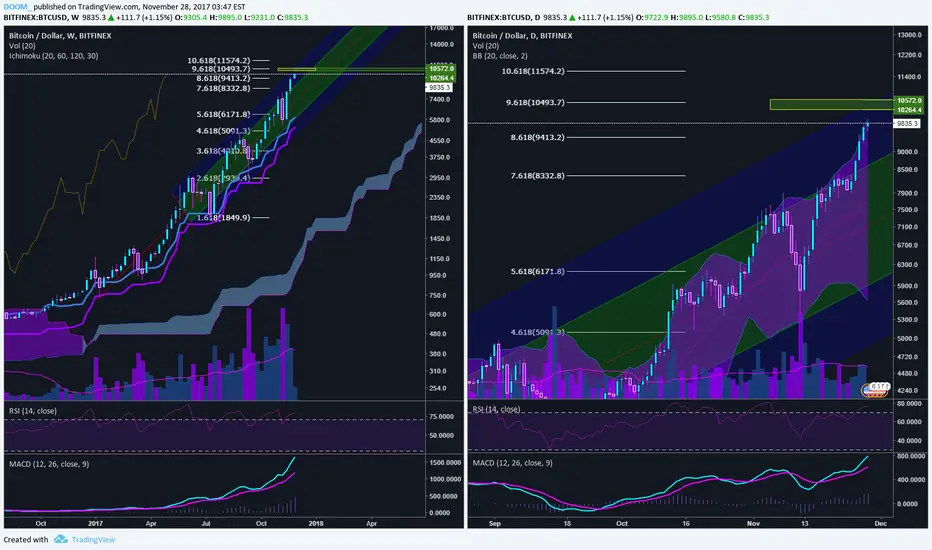Click MACD (12, 26, close, 9) on daily chart
The height and width of the screenshot is (550, 932).
click(512, 463)
